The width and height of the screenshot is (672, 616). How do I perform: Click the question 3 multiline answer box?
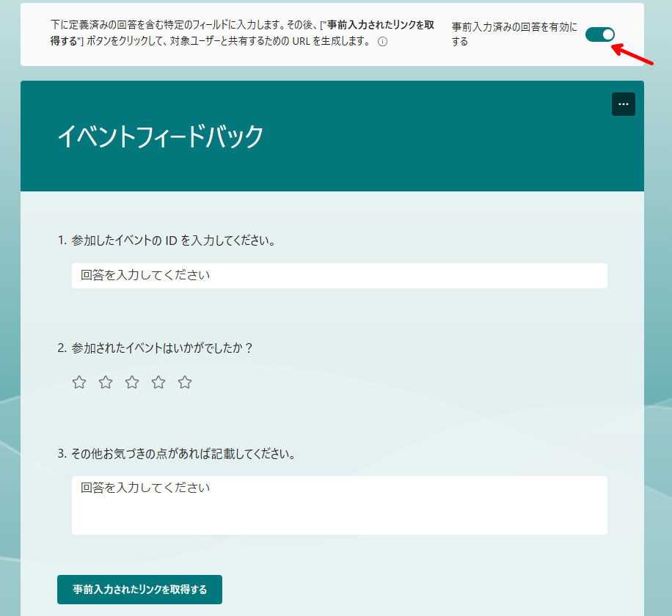point(339,505)
